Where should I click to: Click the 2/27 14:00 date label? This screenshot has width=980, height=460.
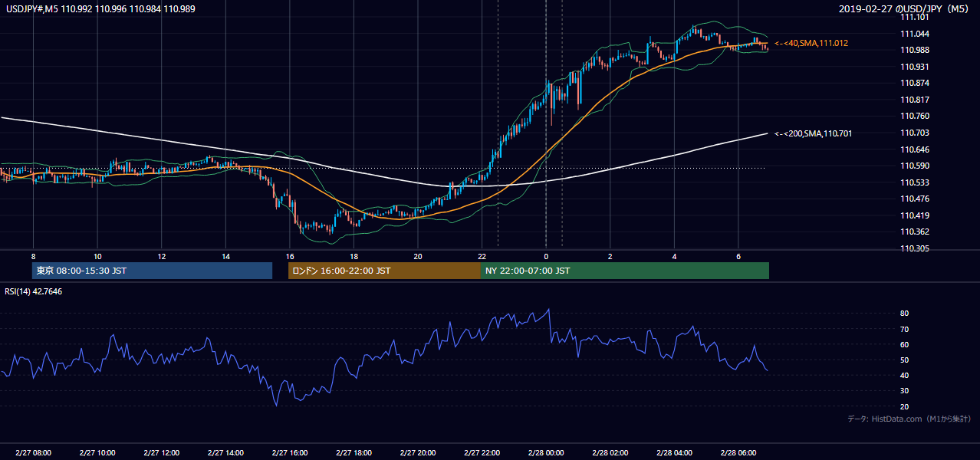click(x=225, y=453)
